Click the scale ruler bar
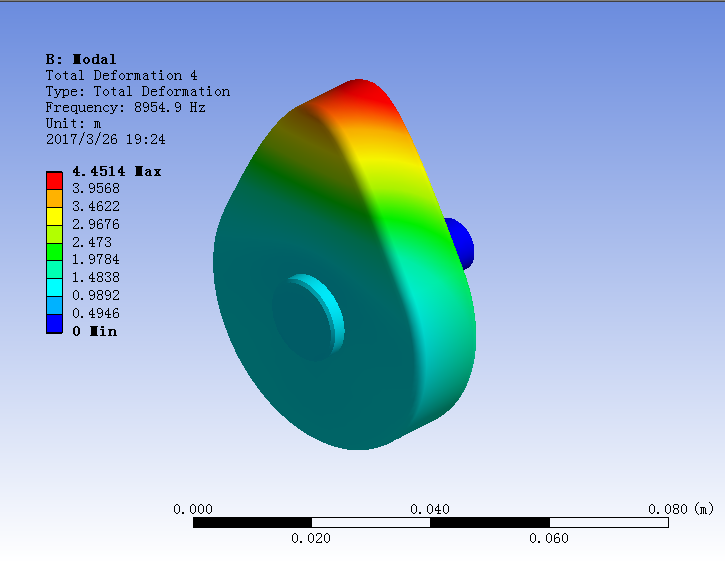This screenshot has width=725, height=561. pyautogui.click(x=431, y=523)
